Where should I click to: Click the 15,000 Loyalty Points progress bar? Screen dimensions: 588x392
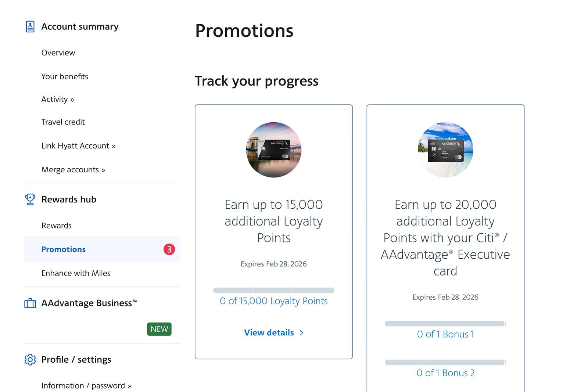point(273,290)
